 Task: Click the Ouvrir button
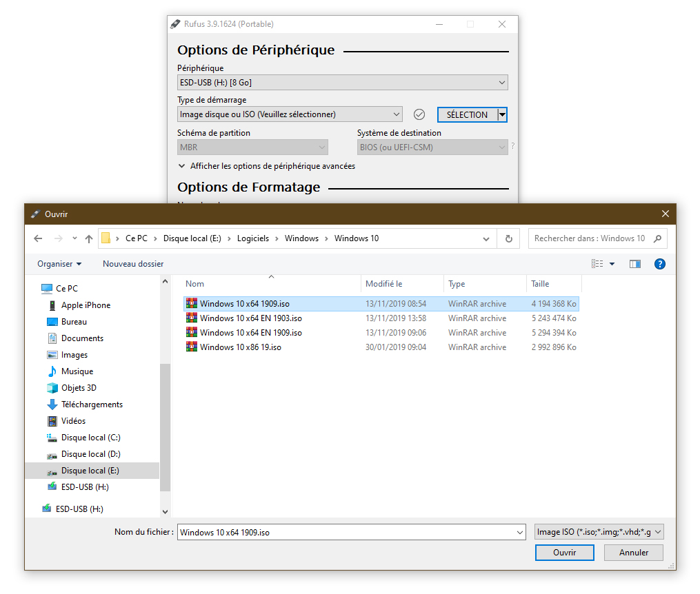tap(564, 553)
